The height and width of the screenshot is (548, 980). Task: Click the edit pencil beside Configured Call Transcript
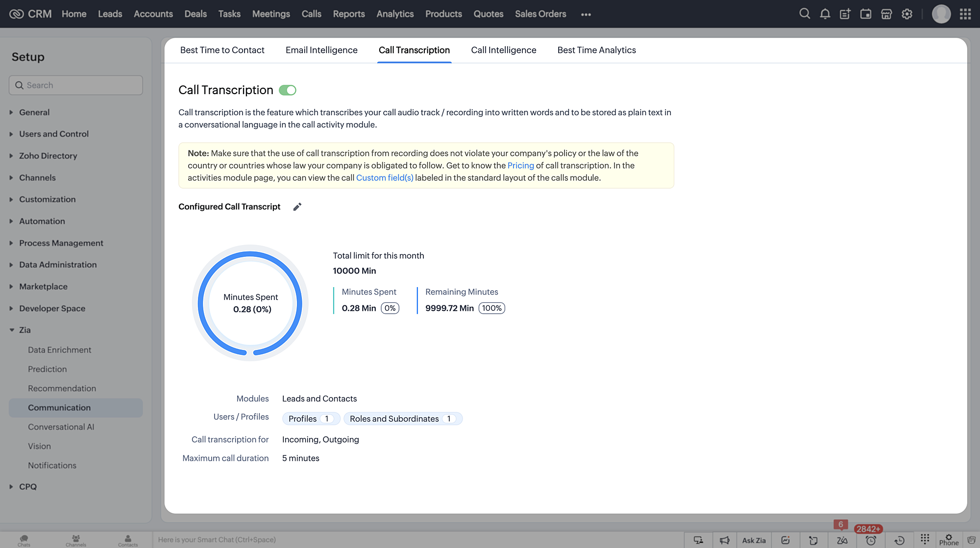(x=297, y=207)
